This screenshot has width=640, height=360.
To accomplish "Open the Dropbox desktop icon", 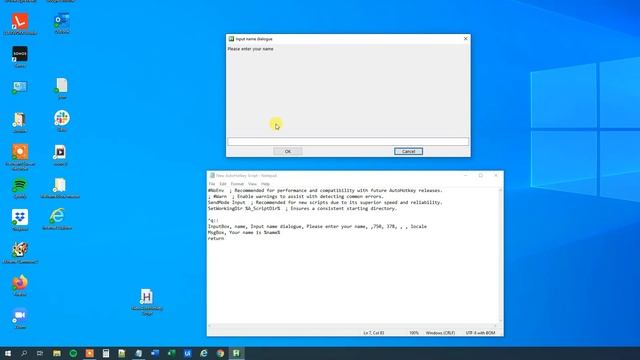I will [x=20, y=220].
